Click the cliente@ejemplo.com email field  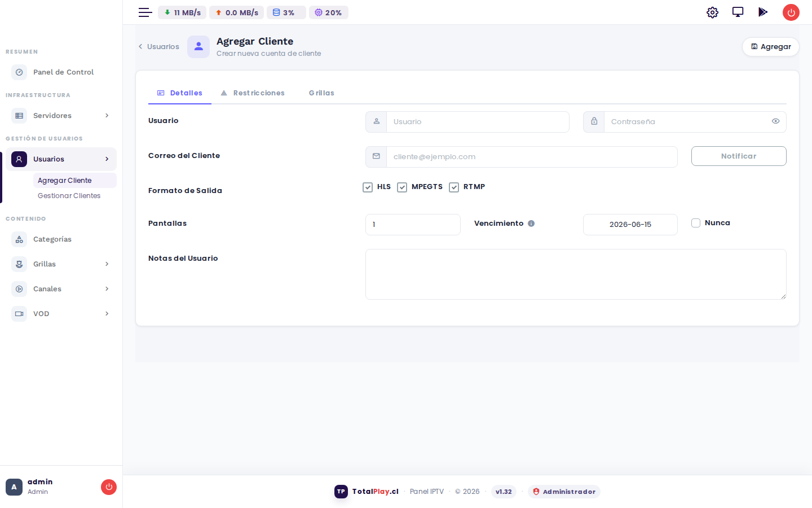pyautogui.click(x=532, y=157)
